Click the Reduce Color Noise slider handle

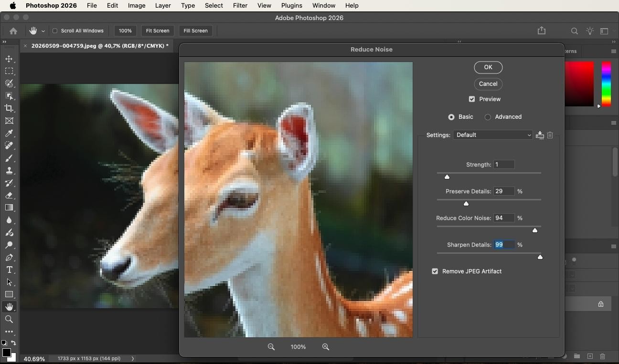(x=535, y=230)
